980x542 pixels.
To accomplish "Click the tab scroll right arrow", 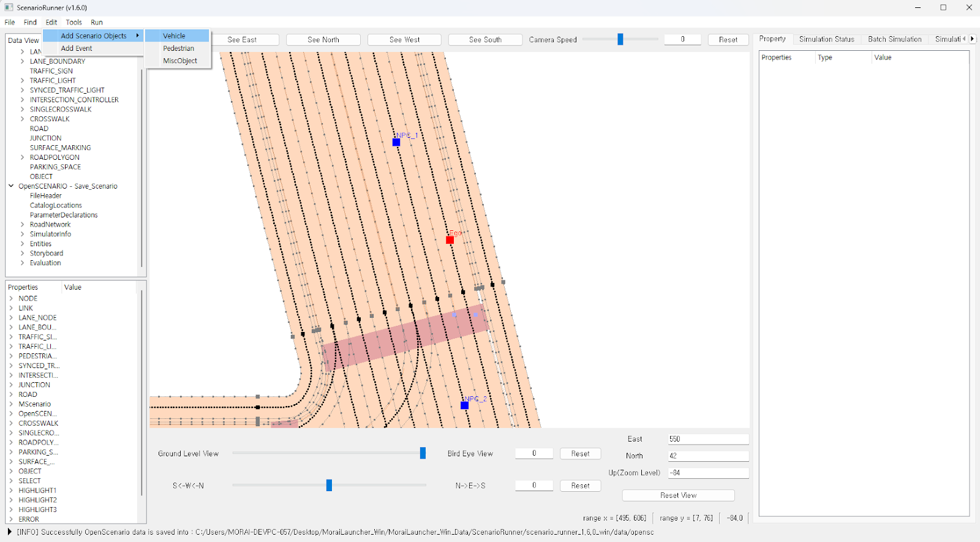I will click(x=972, y=39).
